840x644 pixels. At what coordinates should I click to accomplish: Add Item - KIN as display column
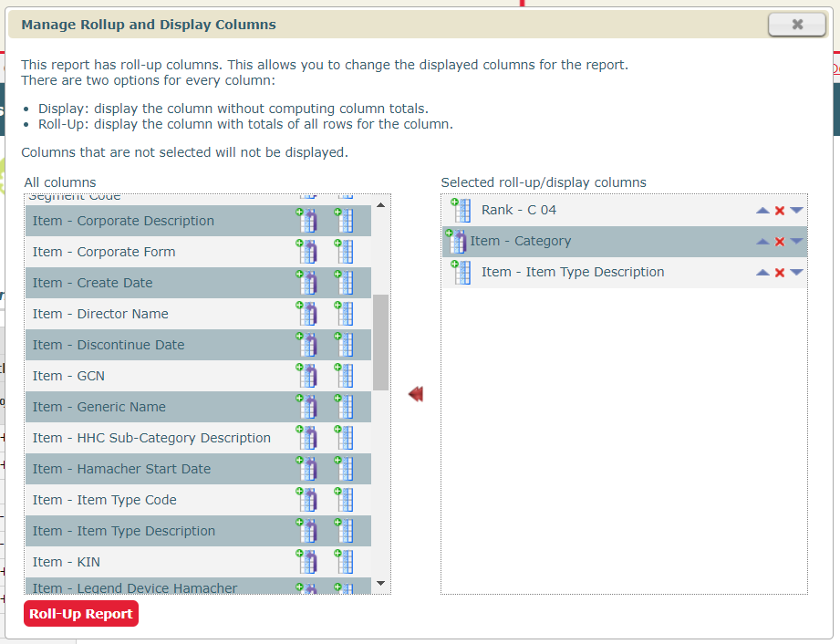[344, 562]
